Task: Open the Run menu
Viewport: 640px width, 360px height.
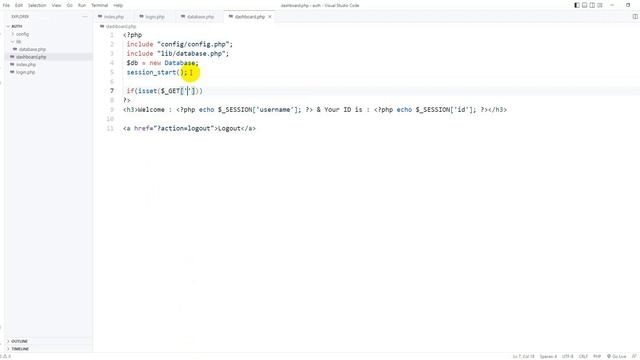Action: point(82,5)
